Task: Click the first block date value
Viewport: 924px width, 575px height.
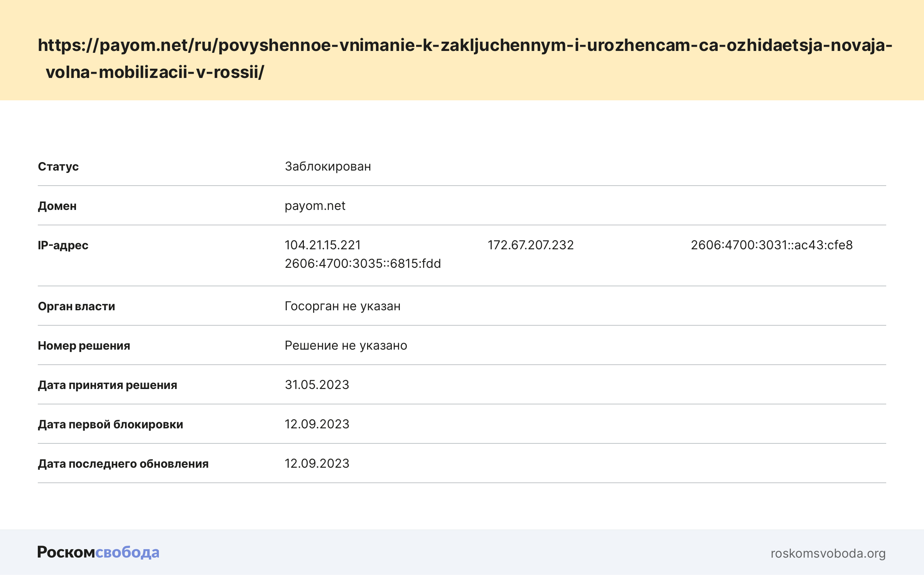Action: coord(317,424)
